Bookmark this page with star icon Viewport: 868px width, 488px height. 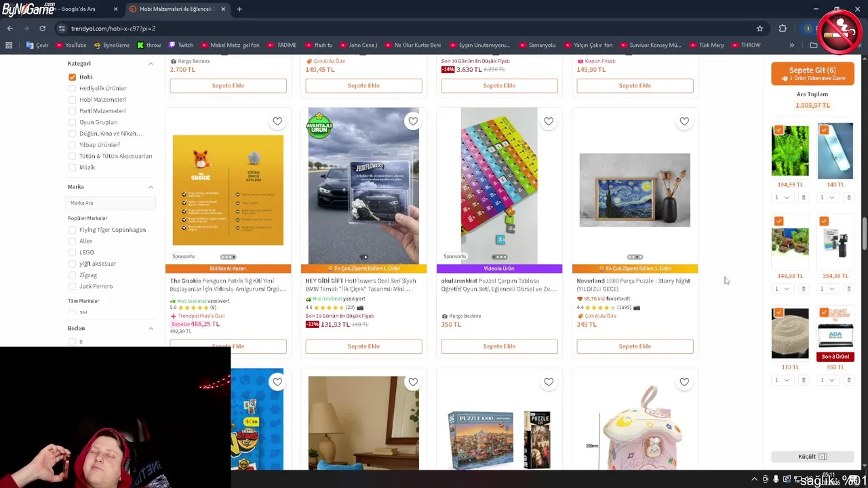click(x=759, y=28)
